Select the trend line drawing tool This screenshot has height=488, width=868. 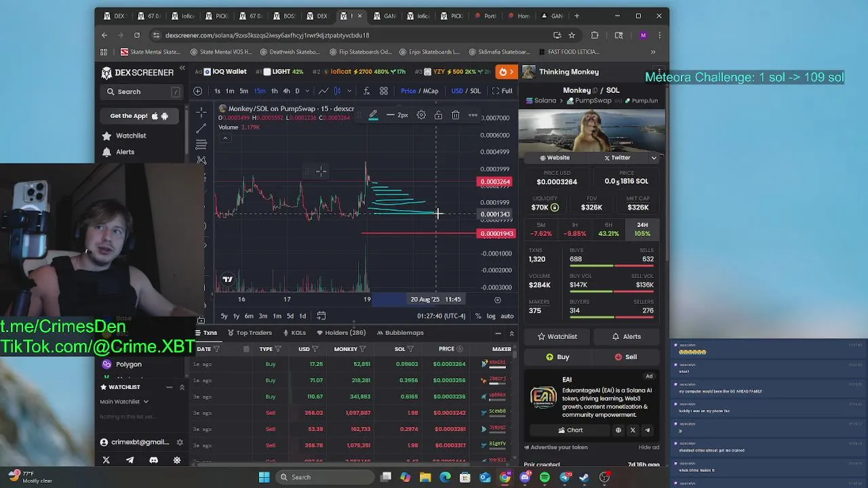[201, 127]
